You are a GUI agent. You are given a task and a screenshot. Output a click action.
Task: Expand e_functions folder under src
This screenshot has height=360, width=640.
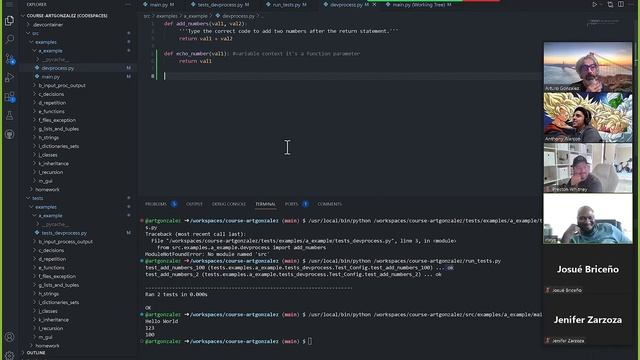point(51,111)
